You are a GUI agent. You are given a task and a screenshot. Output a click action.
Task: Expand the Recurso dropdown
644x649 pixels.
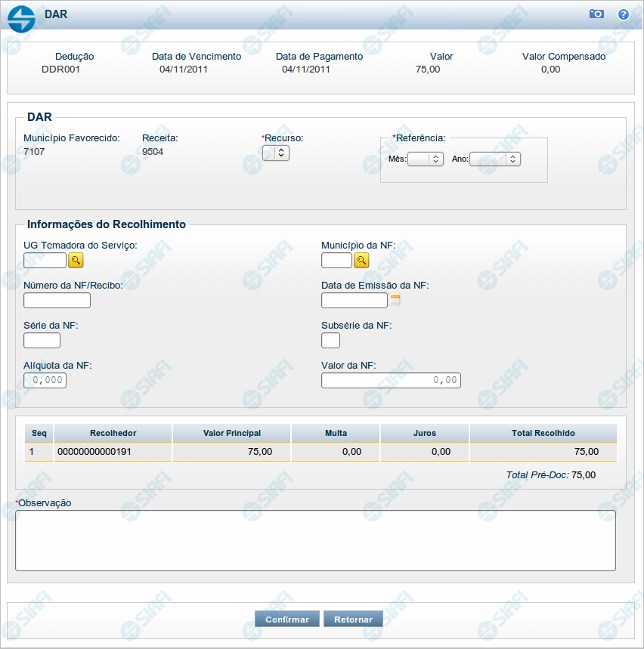(276, 153)
